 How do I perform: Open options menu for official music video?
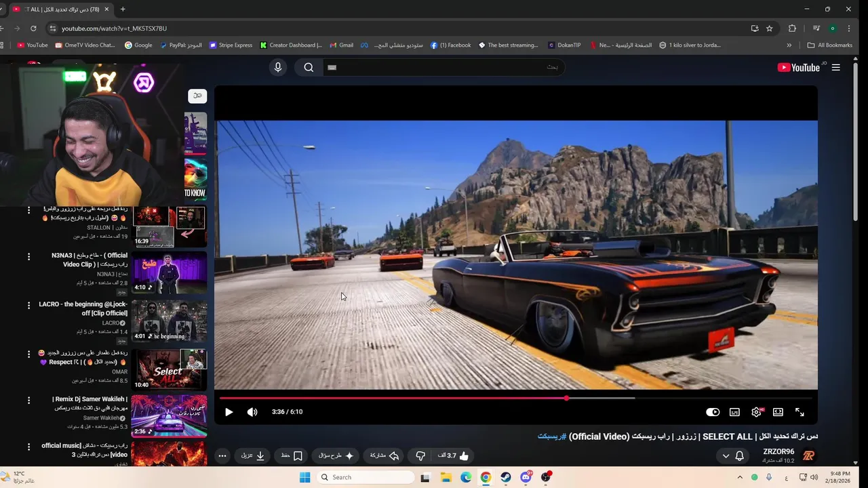(28, 447)
